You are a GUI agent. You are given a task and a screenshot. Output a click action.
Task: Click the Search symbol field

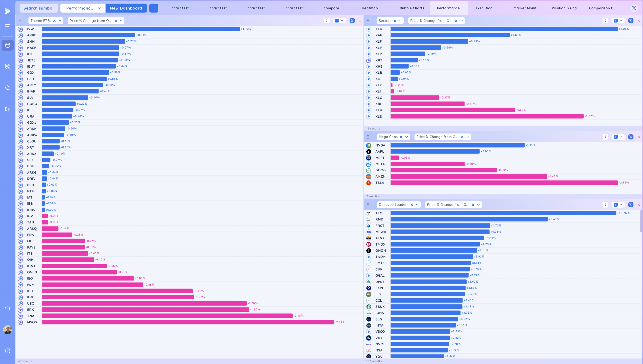pos(39,8)
